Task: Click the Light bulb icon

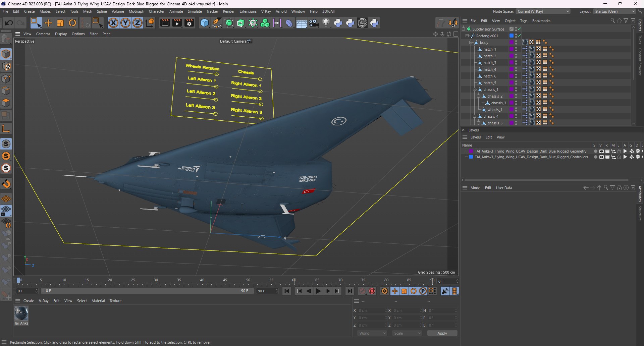Action: tap(326, 23)
